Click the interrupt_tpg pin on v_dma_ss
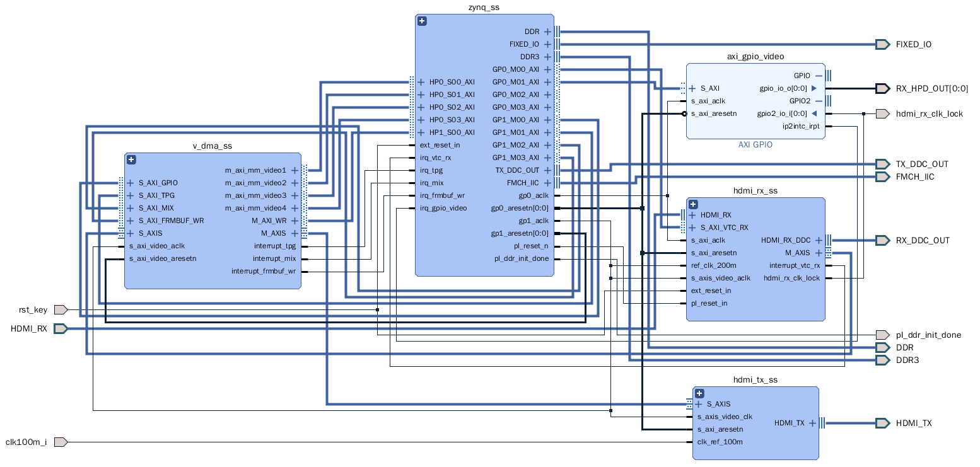This screenshot has height=467, width=980. pos(275,246)
